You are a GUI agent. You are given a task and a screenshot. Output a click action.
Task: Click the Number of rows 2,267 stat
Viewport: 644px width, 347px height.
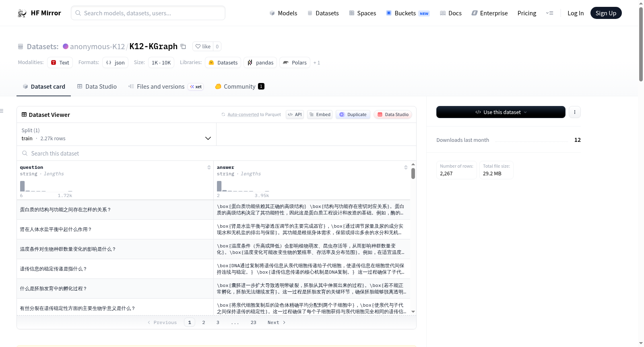(456, 170)
